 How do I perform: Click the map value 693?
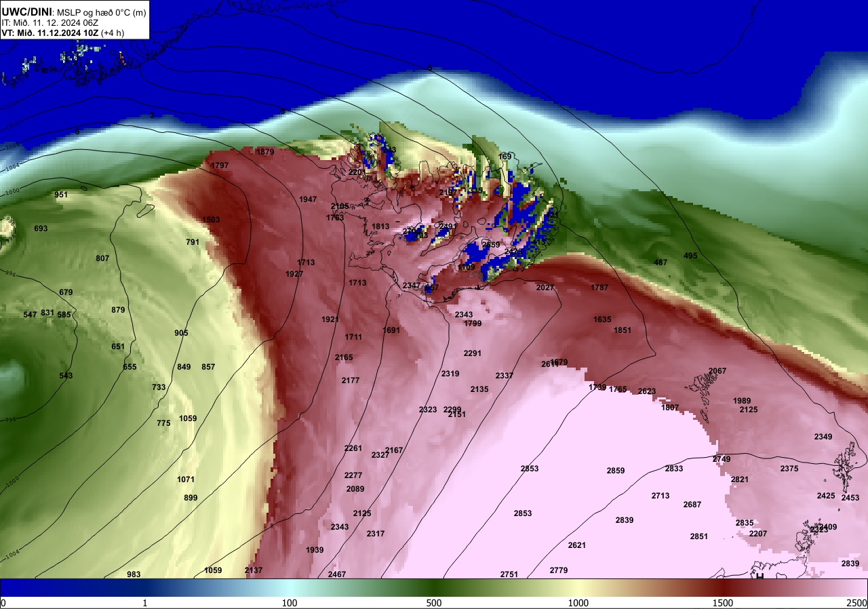coord(41,229)
